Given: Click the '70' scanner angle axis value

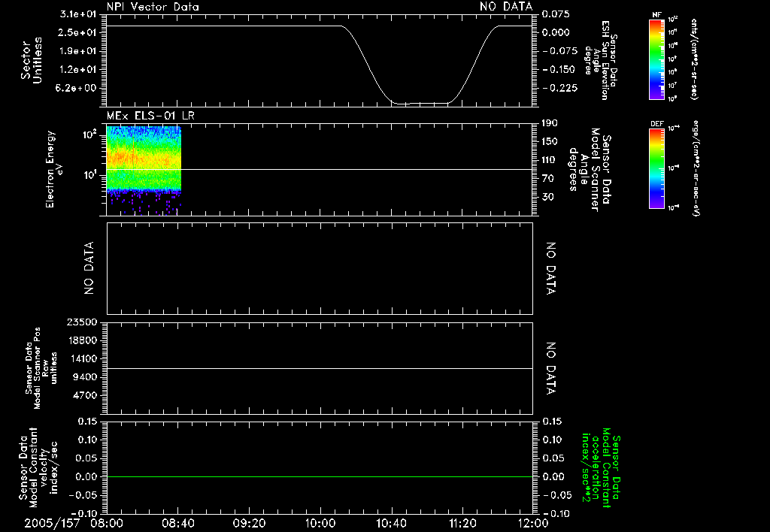Looking at the screenshot, I should click(547, 178).
